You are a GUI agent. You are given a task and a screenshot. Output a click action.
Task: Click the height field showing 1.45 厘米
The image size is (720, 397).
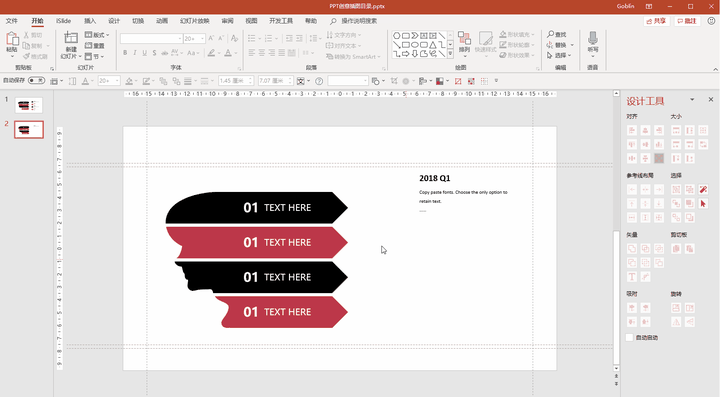(236, 81)
